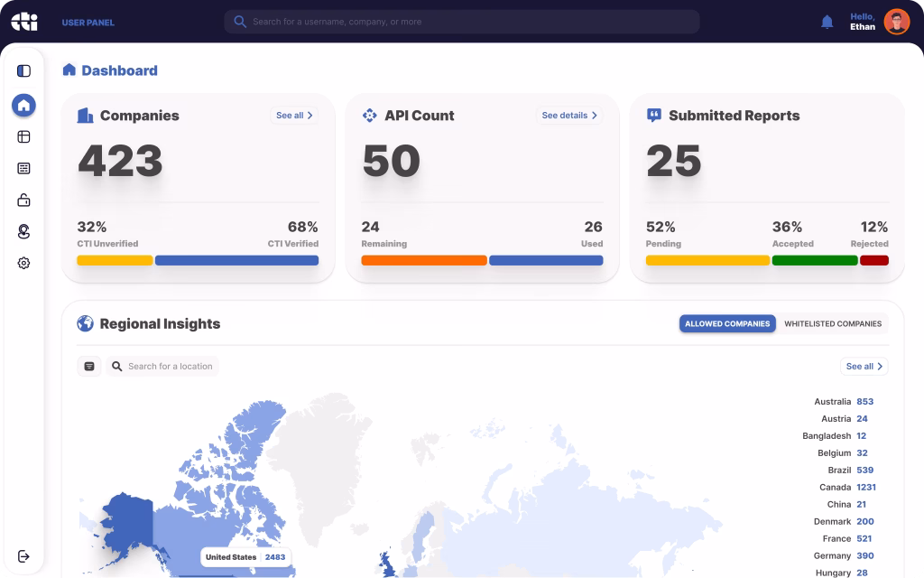Click the Dashboard house icon
This screenshot has width=924, height=578.
click(69, 70)
